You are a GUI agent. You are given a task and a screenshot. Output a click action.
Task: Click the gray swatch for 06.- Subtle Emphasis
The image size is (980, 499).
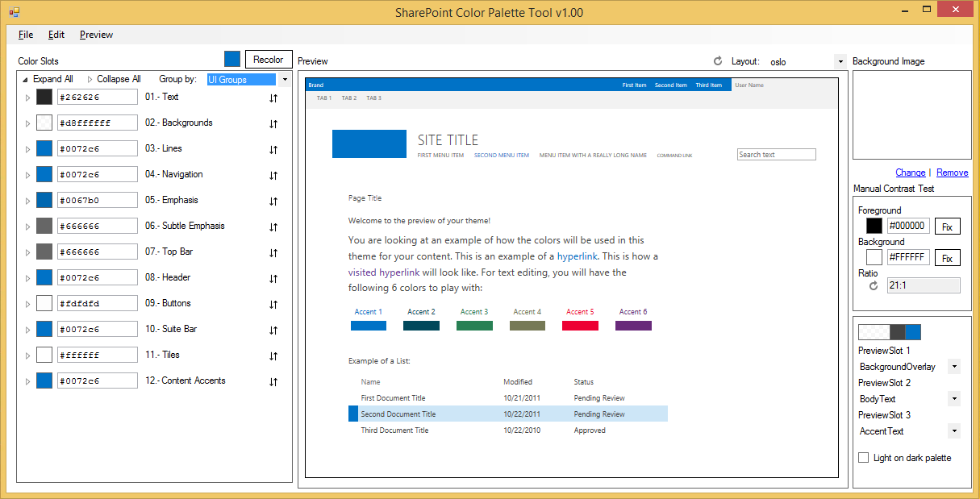(44, 226)
